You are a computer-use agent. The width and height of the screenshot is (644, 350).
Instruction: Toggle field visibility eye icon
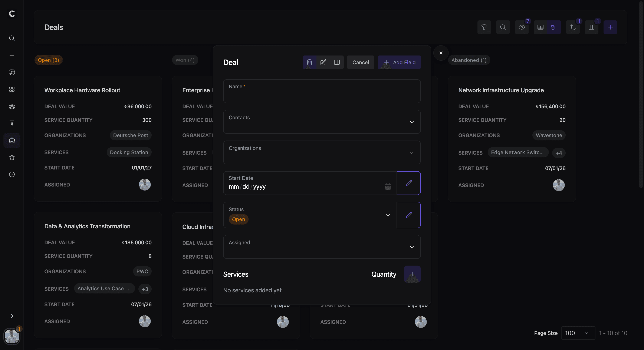[522, 27]
